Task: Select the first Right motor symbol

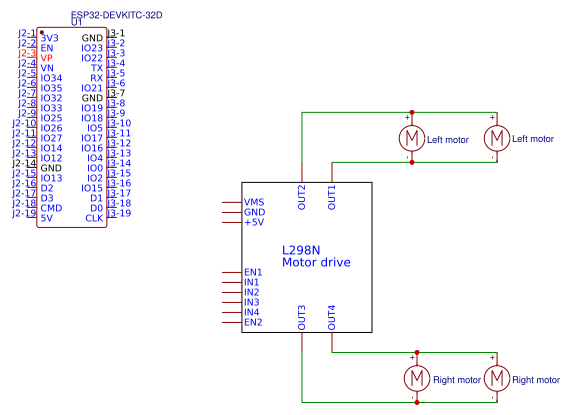Action: [x=417, y=378]
